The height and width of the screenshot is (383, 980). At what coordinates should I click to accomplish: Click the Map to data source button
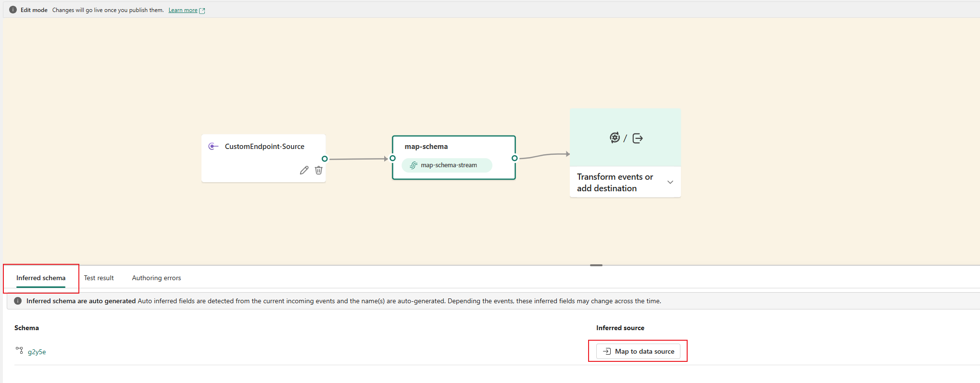[x=638, y=351]
